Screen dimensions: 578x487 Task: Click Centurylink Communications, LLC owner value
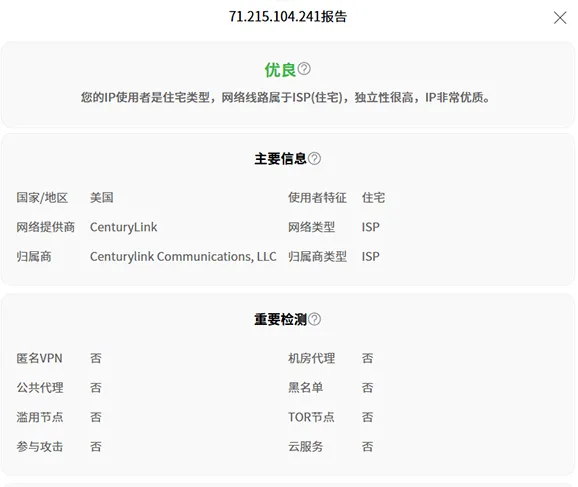(x=183, y=257)
